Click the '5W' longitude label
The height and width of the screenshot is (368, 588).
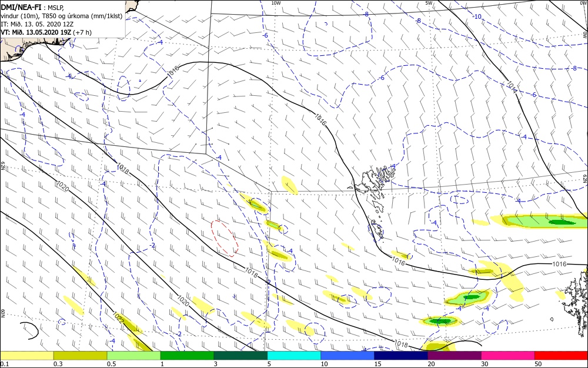429,3
